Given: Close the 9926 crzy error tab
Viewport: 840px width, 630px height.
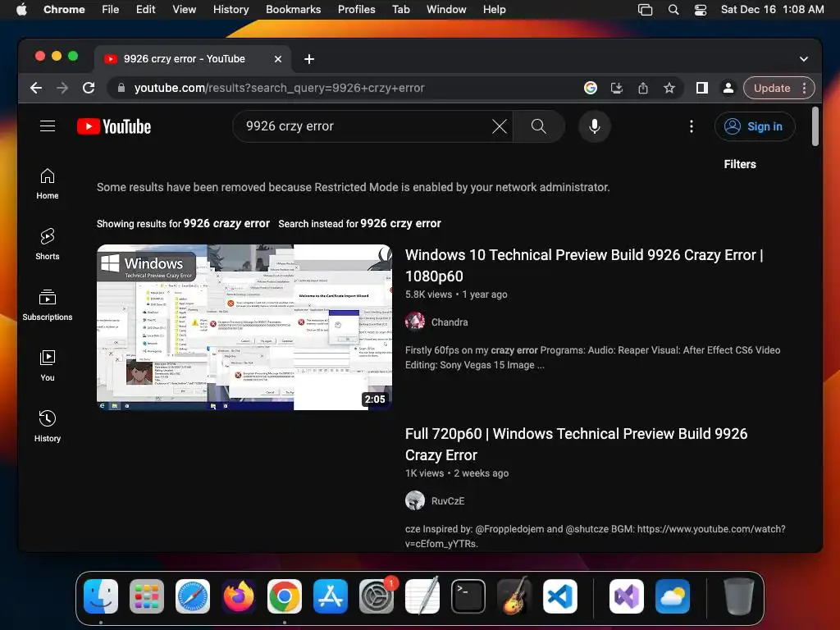Looking at the screenshot, I should (x=278, y=59).
